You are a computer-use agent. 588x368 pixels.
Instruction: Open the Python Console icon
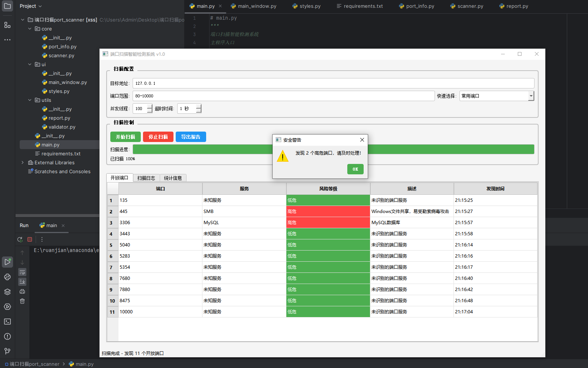click(x=7, y=277)
